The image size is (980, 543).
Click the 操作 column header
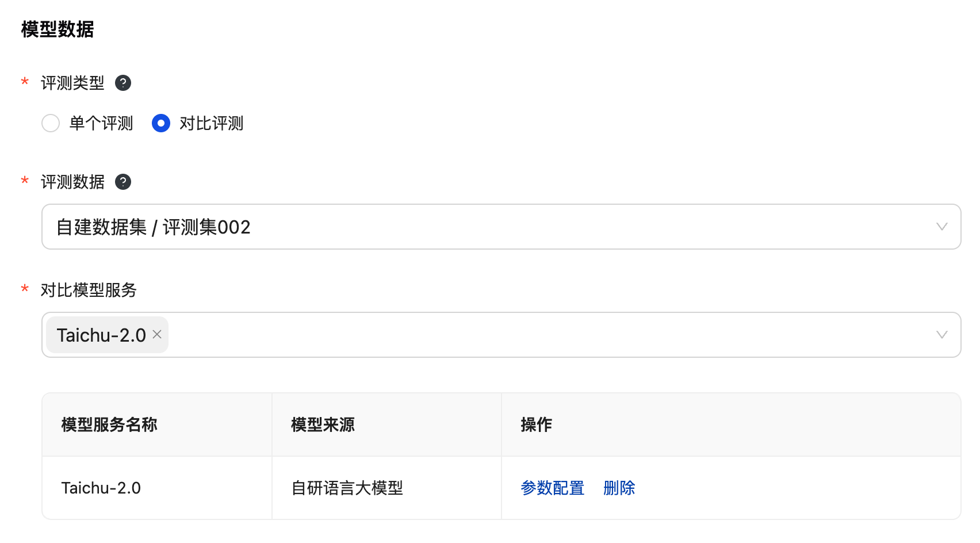(536, 425)
